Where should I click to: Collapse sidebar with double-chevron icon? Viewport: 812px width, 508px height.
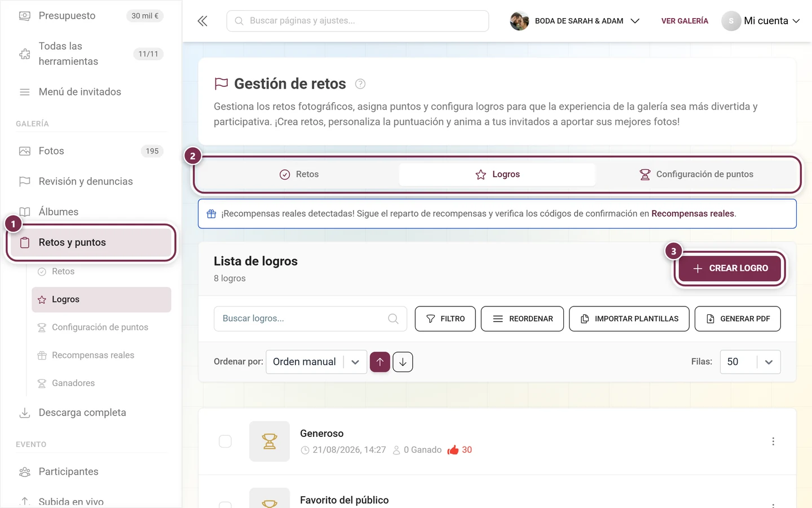202,21
